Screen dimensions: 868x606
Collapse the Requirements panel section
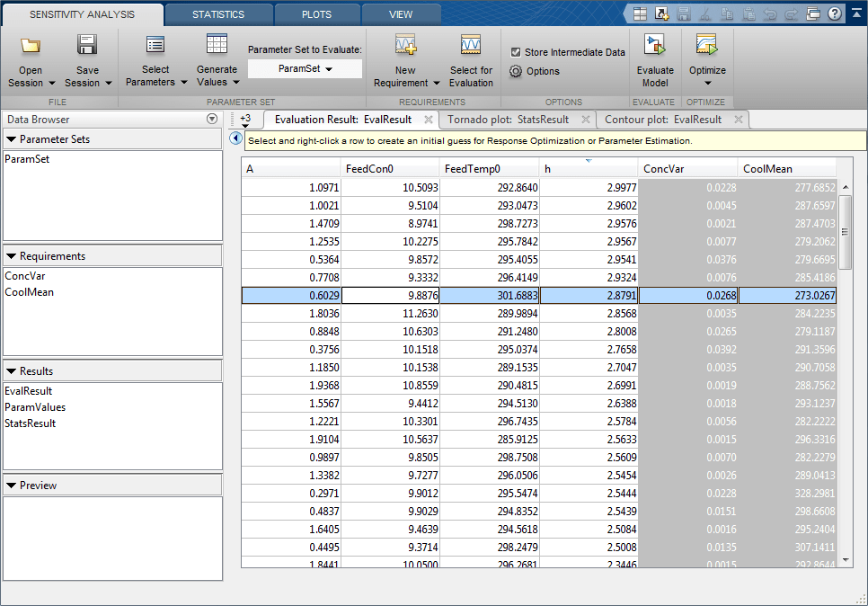(12, 256)
